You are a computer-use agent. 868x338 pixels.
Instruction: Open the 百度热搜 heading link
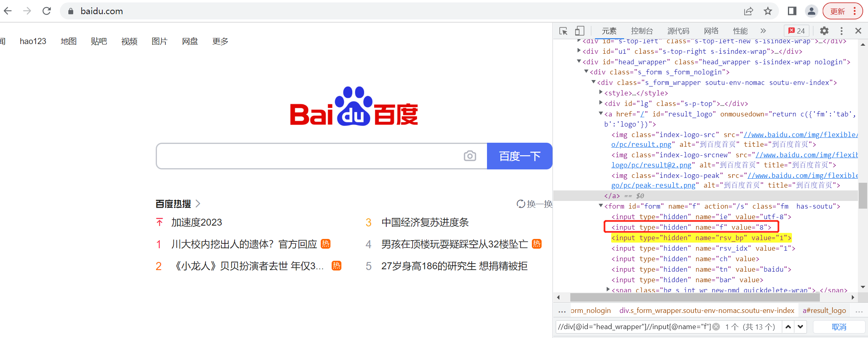point(178,204)
